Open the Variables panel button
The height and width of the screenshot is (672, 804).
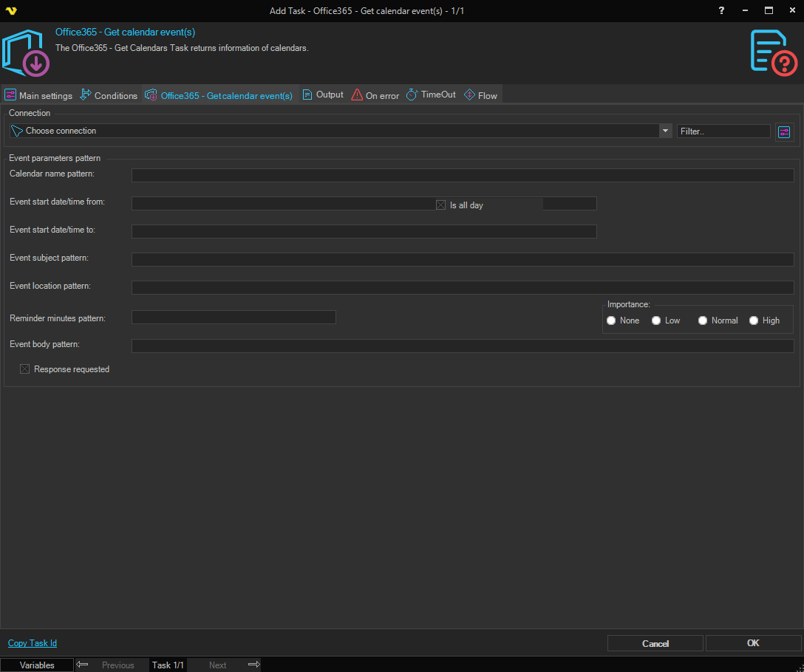(37, 665)
